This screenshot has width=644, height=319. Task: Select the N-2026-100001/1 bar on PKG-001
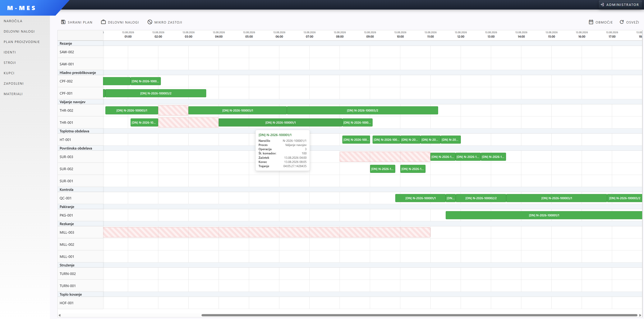pyautogui.click(x=544, y=215)
